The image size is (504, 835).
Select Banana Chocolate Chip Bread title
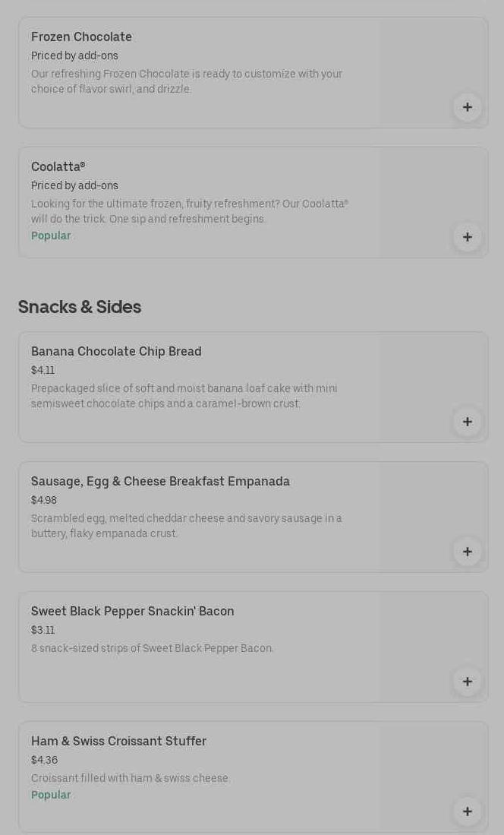coord(116,351)
